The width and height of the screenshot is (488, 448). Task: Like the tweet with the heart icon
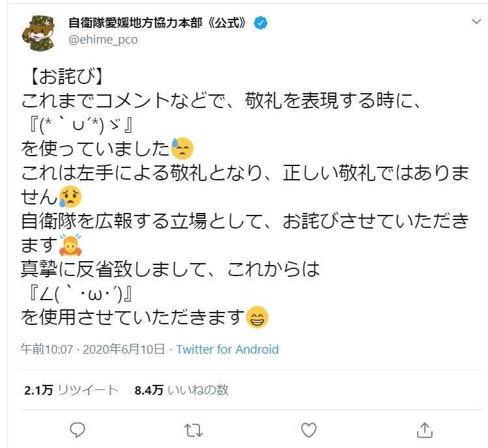tap(309, 428)
